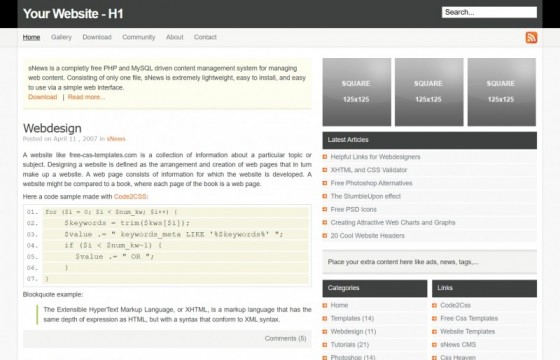560x360 pixels.
Task: Click the sNews category link under Webdesign
Action: 116,139
